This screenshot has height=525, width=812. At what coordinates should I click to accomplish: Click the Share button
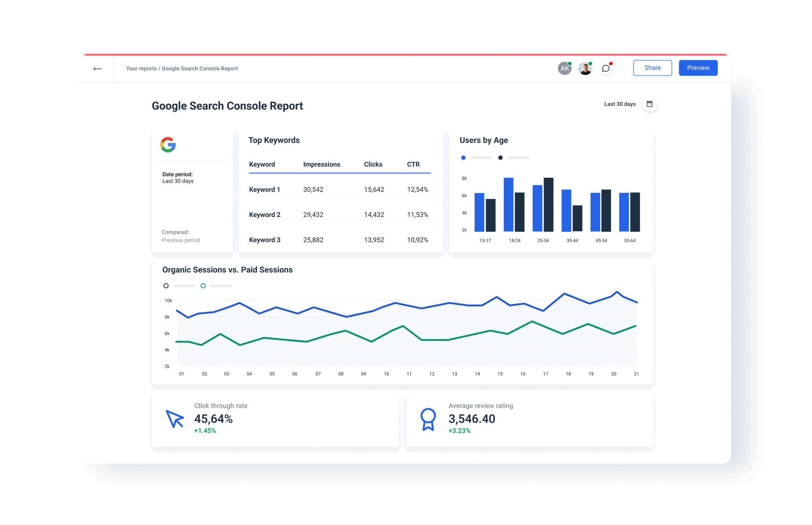pos(652,68)
